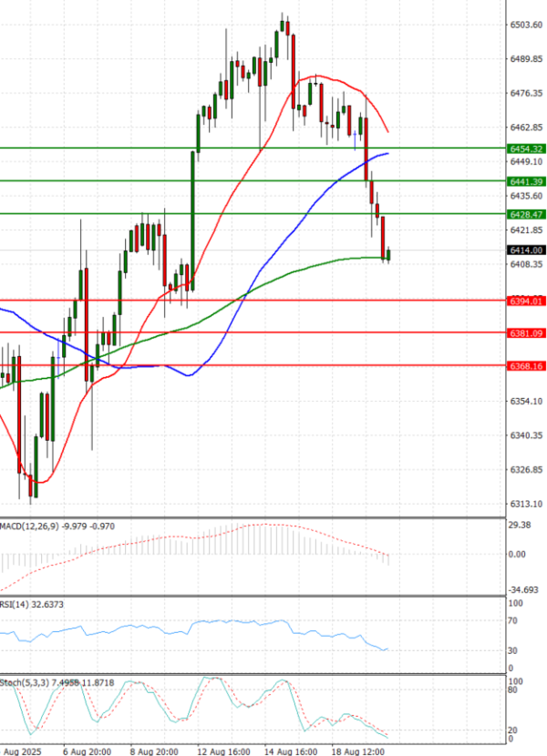Image resolution: width=547 pixels, height=756 pixels.
Task: Click the 6313.10 bottom price scale value
Action: (x=526, y=504)
